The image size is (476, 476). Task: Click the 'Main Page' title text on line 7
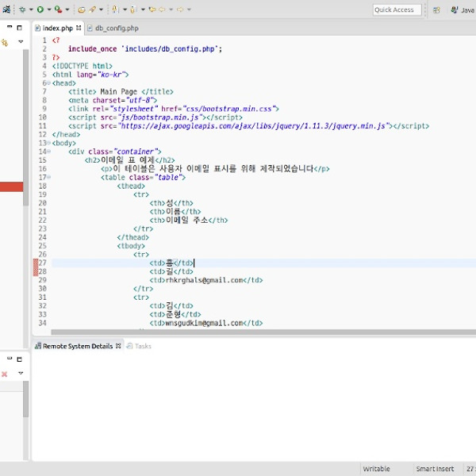[119, 92]
